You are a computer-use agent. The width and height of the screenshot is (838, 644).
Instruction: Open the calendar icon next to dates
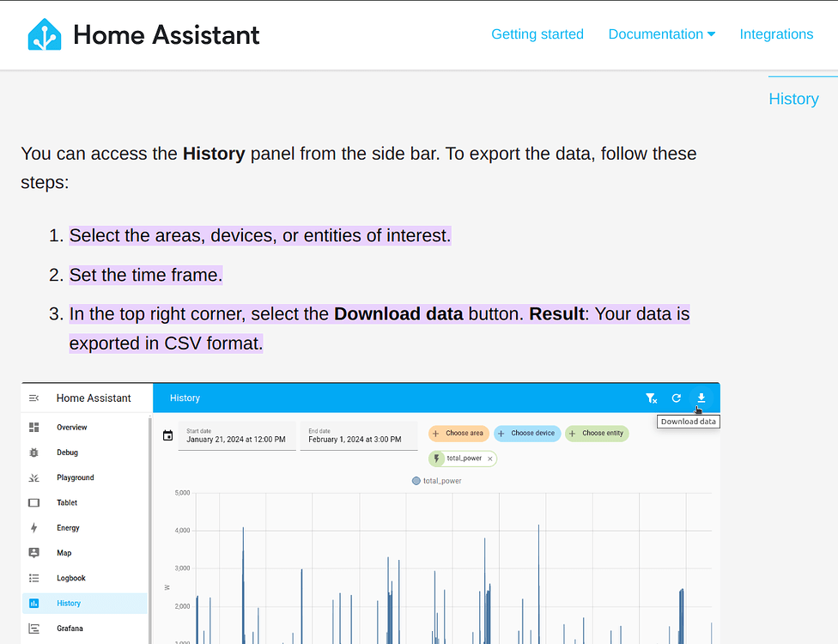tap(167, 435)
